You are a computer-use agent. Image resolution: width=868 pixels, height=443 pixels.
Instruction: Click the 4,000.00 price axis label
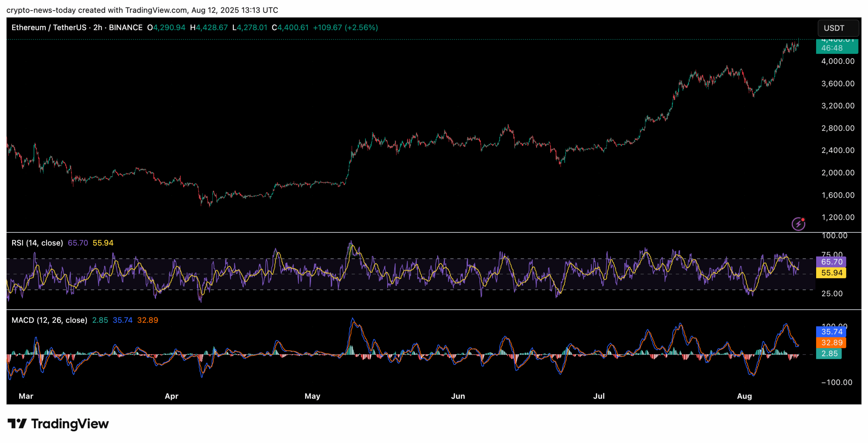pos(837,61)
